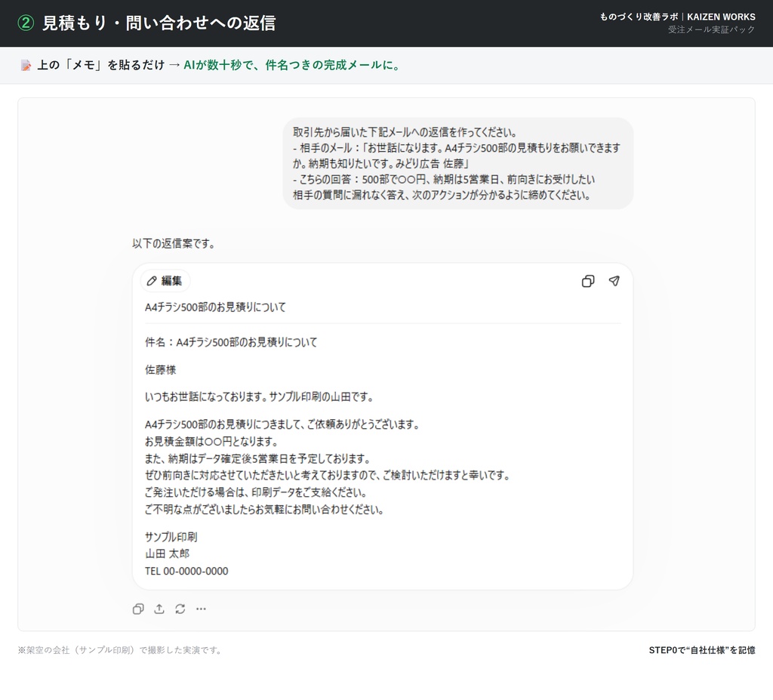Copy the email draft using card copy icon
The image size is (773, 700).
pyautogui.click(x=587, y=281)
